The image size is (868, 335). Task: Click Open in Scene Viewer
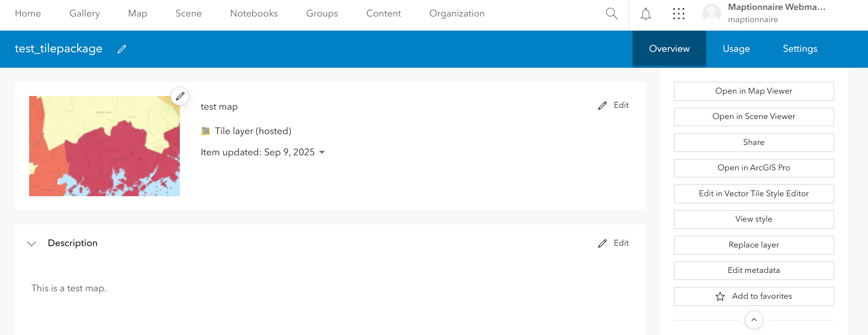(754, 117)
